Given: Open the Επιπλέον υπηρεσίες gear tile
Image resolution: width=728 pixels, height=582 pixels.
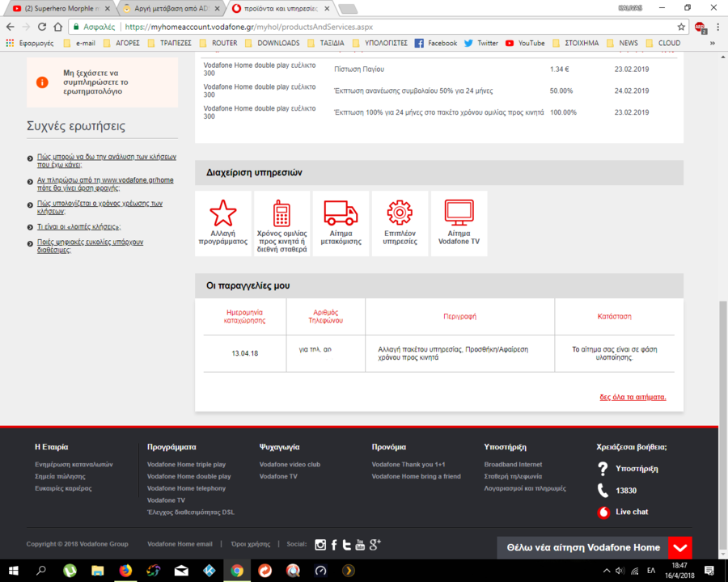Looking at the screenshot, I should pos(400,223).
